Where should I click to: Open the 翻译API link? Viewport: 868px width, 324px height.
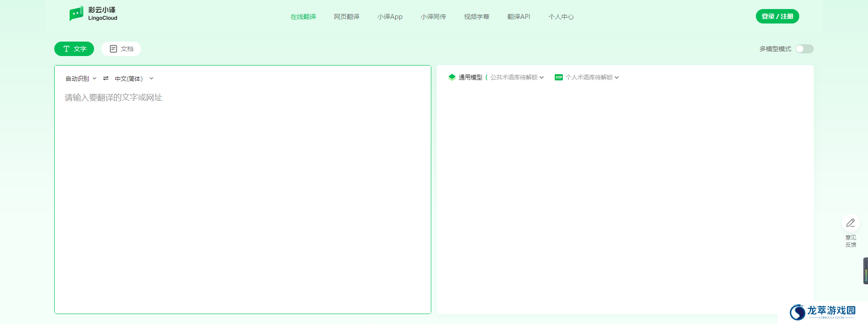point(519,17)
